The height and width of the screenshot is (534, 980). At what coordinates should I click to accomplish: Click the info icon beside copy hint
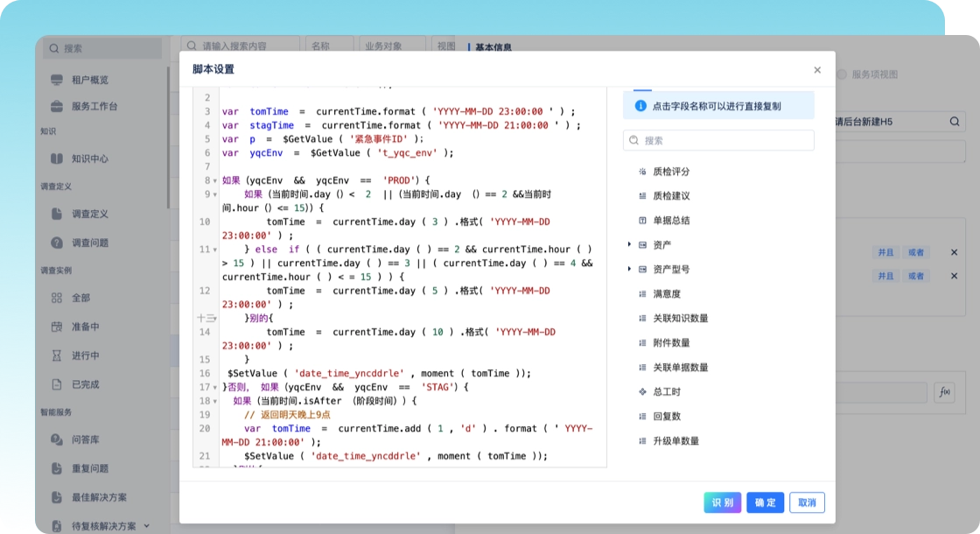click(640, 106)
